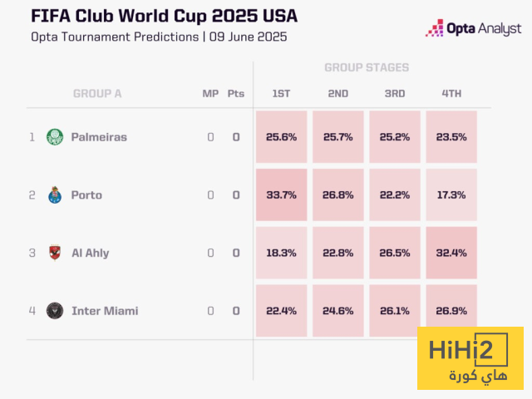Screen dimensions: 532x399
Task: Click the Al Ahly club crest icon
Action: [x=55, y=253]
